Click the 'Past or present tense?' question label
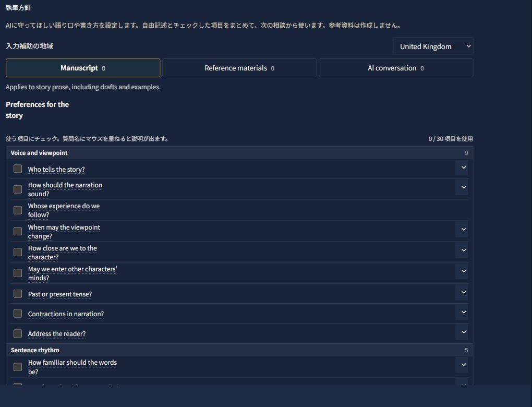Image resolution: width=532 pixels, height=407 pixels. [x=59, y=294]
